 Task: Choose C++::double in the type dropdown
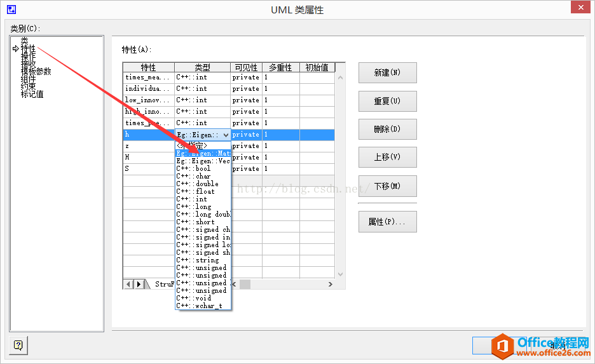[x=203, y=184]
